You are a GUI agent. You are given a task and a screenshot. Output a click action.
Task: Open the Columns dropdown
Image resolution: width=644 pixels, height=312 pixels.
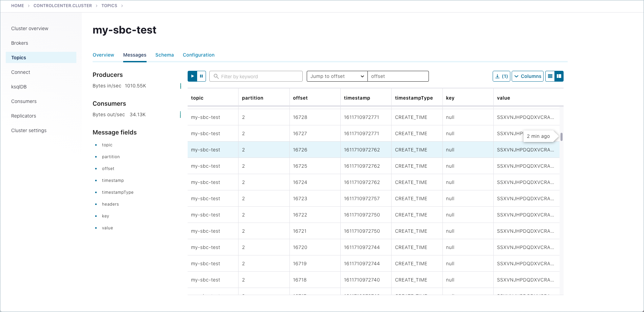[x=527, y=76]
